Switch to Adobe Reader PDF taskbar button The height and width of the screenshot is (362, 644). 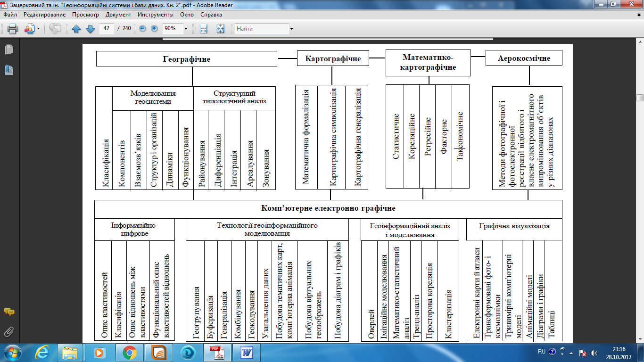point(216,353)
